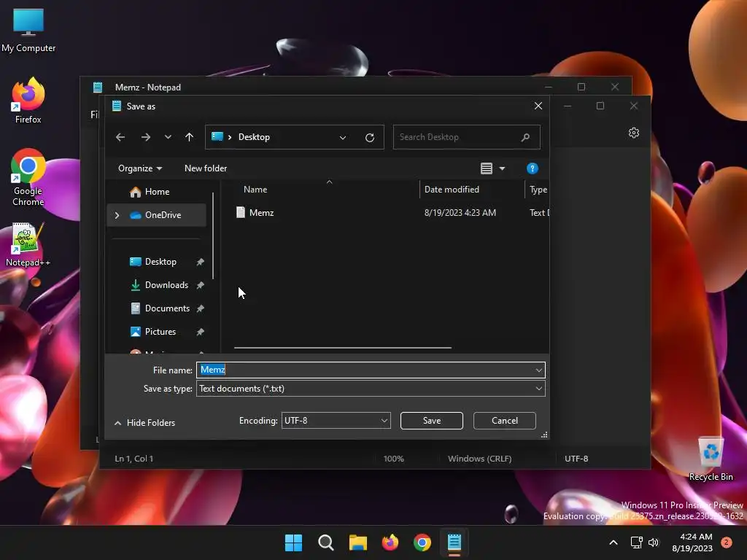Open Google Chrome desktop shortcut

tap(28, 178)
